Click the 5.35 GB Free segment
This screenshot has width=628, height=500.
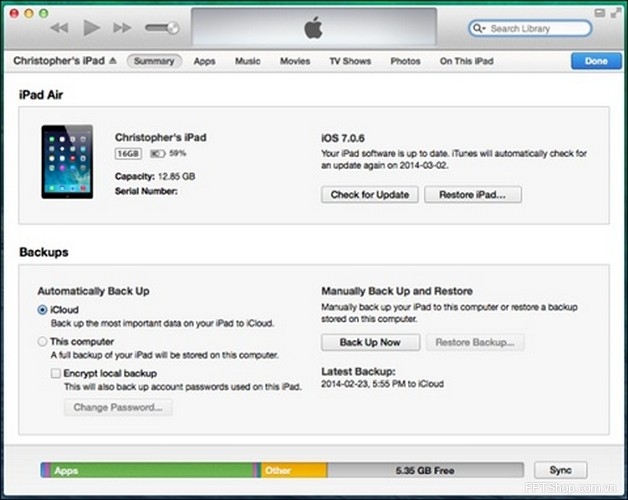pos(425,470)
